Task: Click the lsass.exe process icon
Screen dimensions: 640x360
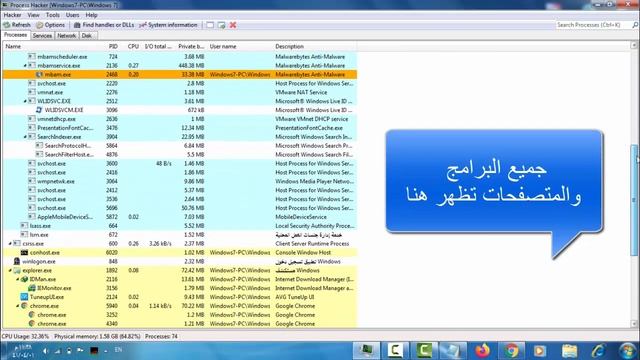Action: click(24, 226)
